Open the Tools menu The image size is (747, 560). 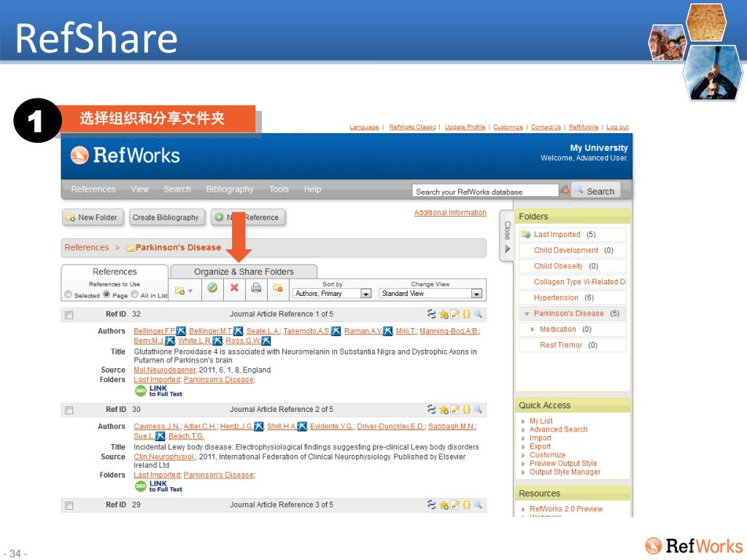[x=279, y=189]
